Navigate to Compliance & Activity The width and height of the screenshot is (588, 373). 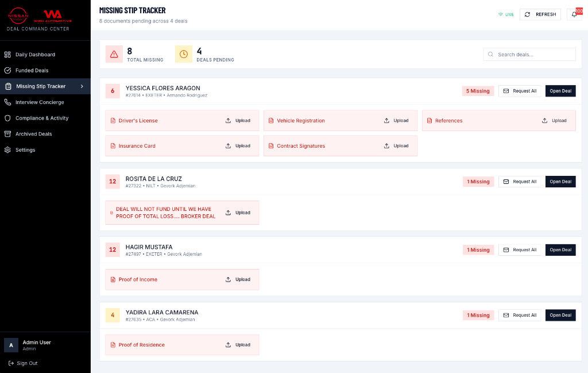(x=45, y=118)
